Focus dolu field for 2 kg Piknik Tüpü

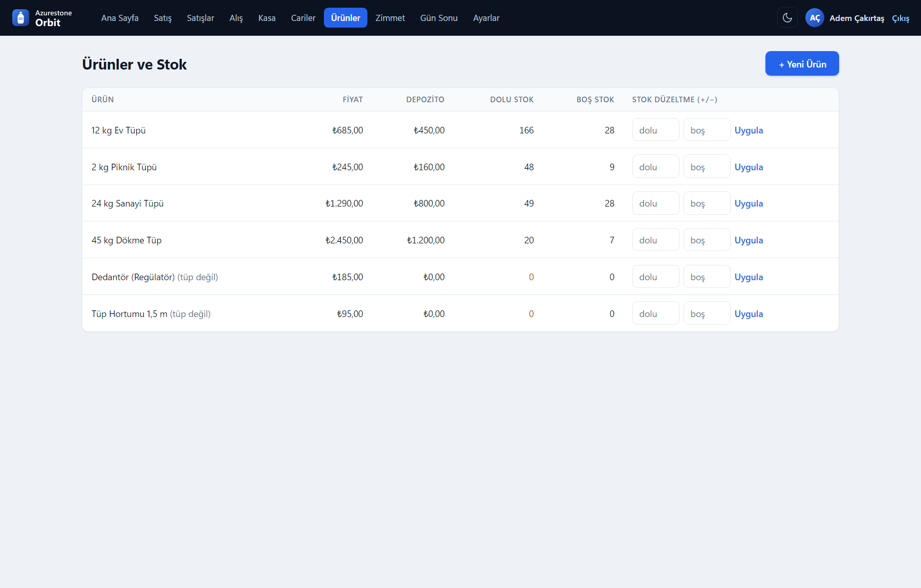click(655, 167)
